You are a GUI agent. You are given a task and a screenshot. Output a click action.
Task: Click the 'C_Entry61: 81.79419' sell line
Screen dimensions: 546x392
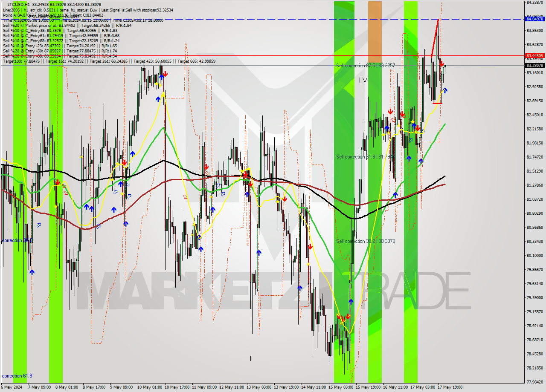[x=61, y=35]
